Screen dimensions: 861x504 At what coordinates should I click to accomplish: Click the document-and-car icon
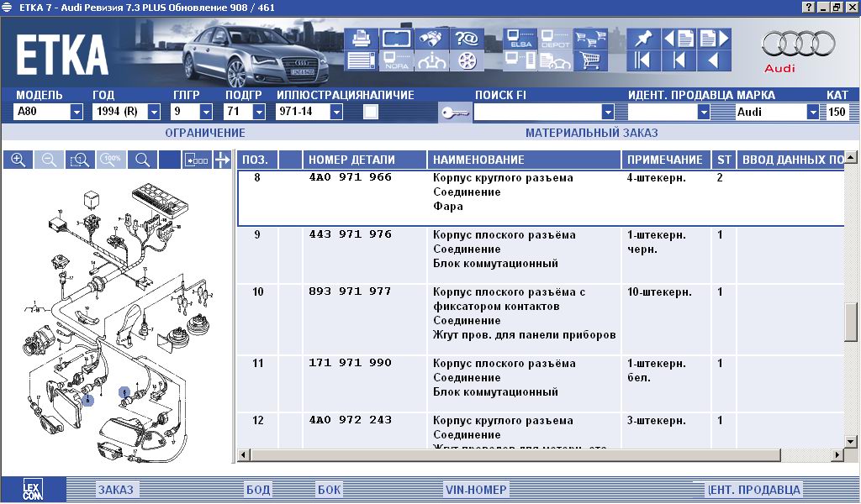click(x=555, y=60)
